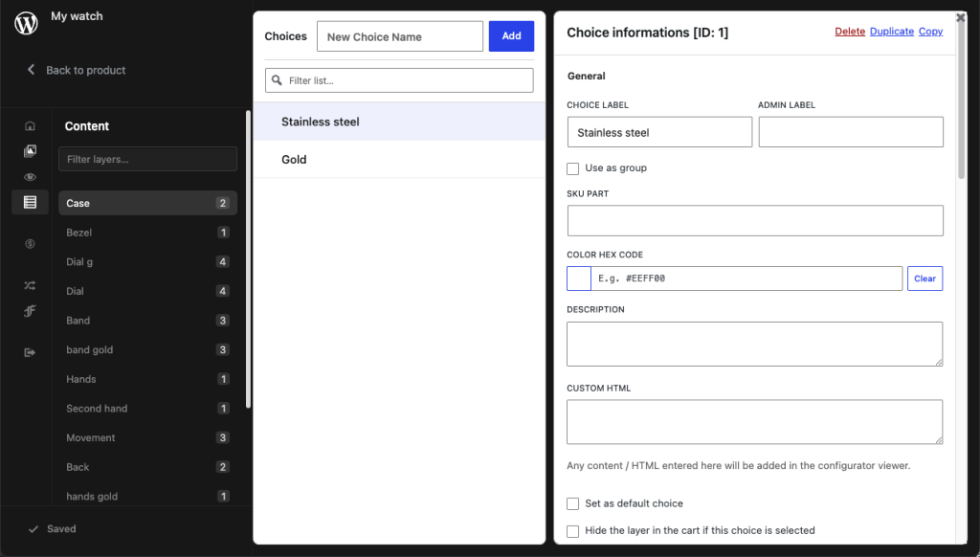This screenshot has width=980, height=557.
Task: Select the Second hand layer
Action: [147, 409]
